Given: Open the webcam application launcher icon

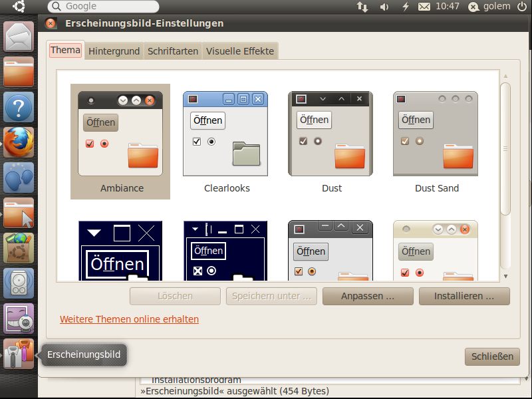Looking at the screenshot, I should coord(19,319).
